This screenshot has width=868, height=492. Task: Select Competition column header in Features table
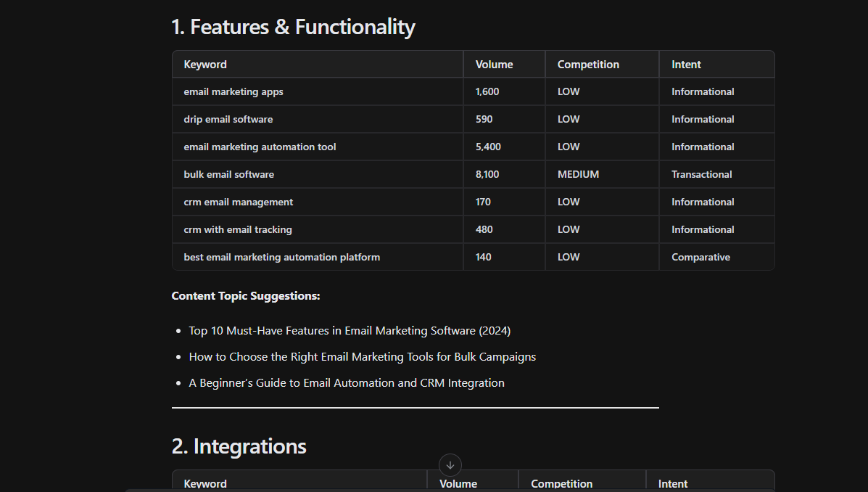click(x=588, y=65)
